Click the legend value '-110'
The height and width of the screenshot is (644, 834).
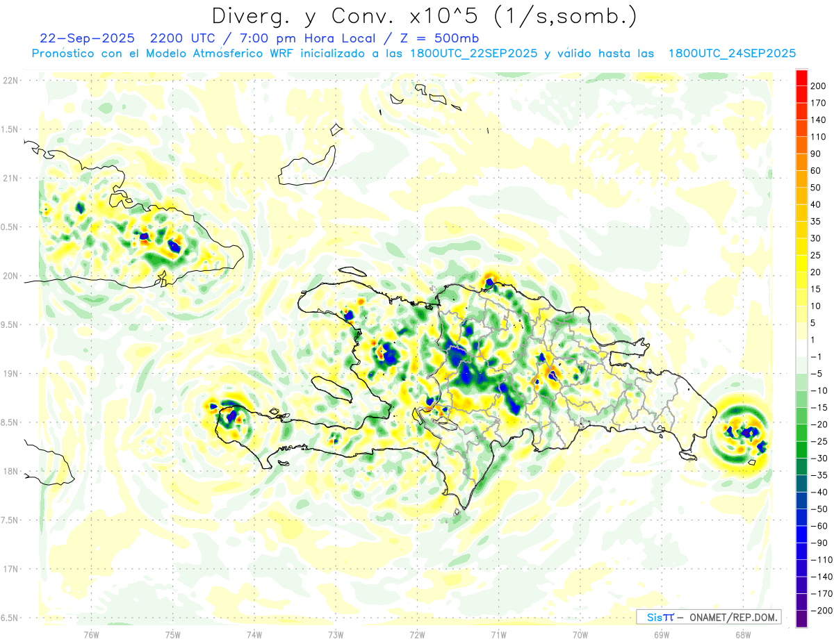pos(821,560)
